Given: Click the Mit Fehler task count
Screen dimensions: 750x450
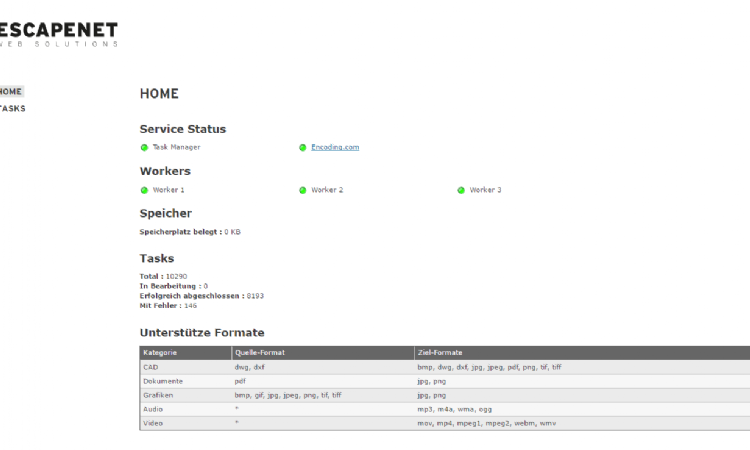Looking at the screenshot, I should pyautogui.click(x=190, y=306).
